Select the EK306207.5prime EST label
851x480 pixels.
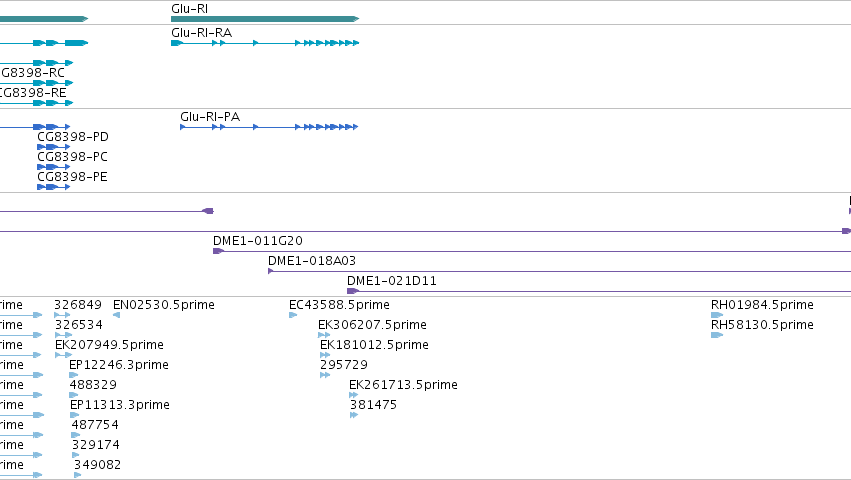372,325
